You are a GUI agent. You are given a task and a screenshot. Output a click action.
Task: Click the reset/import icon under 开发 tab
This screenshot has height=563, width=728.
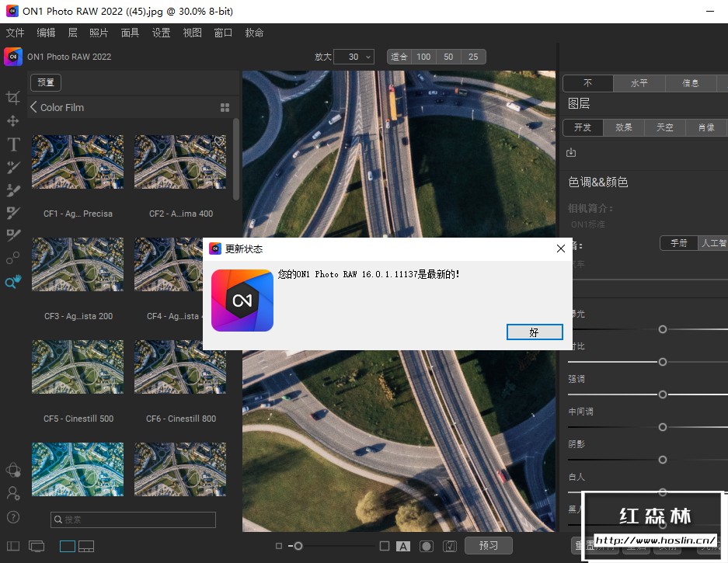pos(572,152)
